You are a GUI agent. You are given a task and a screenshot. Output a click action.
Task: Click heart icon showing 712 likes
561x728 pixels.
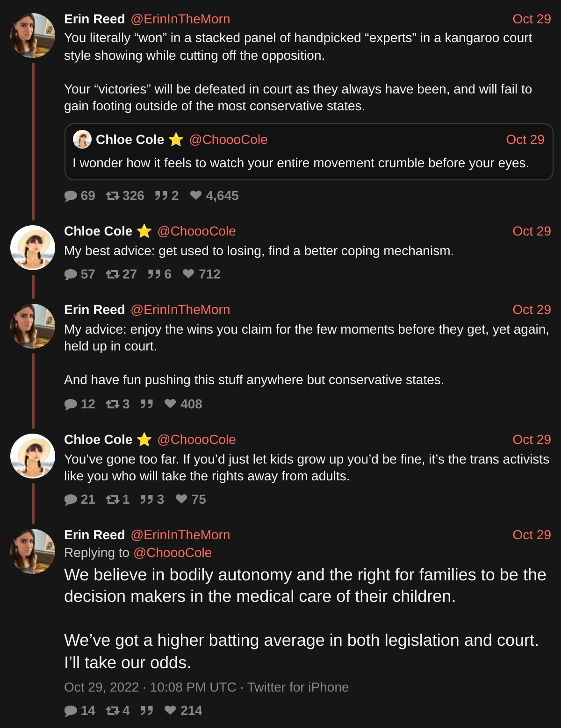pos(188,274)
